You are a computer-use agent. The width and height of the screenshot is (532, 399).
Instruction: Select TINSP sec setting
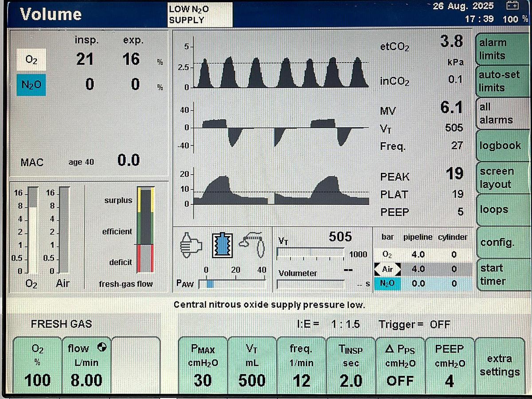tap(351, 365)
